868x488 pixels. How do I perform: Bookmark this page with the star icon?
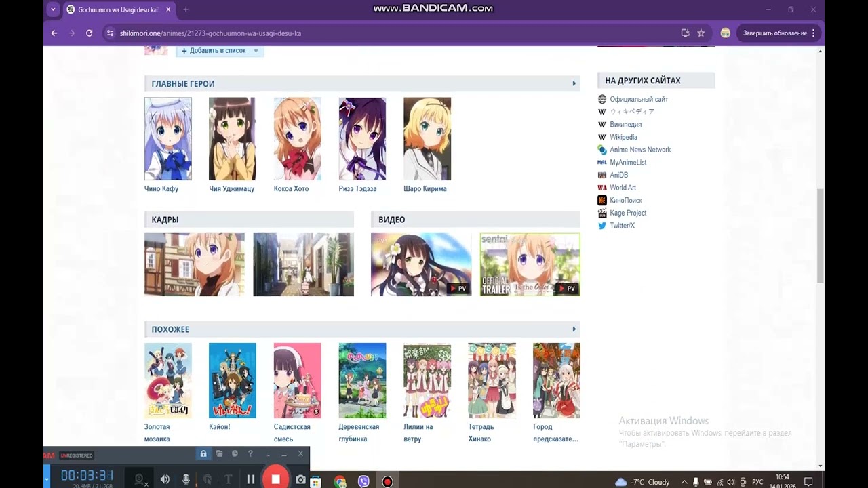[x=701, y=33]
